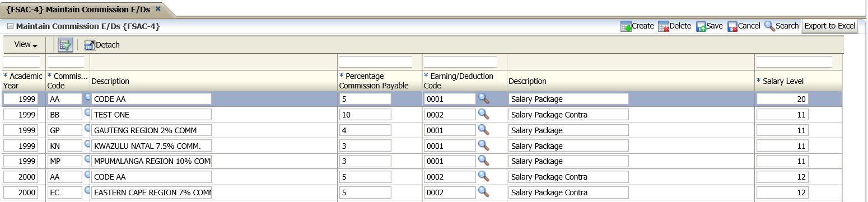
Task: Click the Delete record icon
Action: 664,26
